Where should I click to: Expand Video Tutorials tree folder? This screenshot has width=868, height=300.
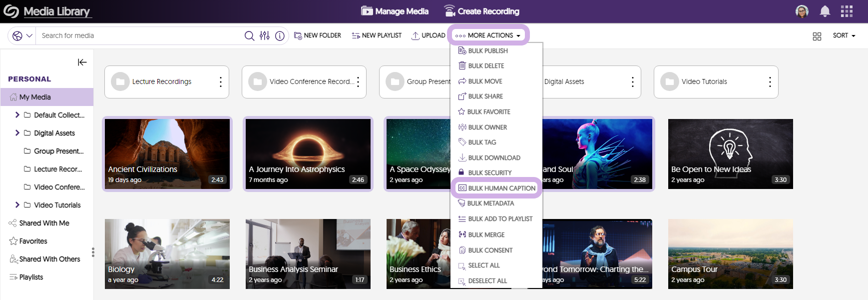(17, 205)
